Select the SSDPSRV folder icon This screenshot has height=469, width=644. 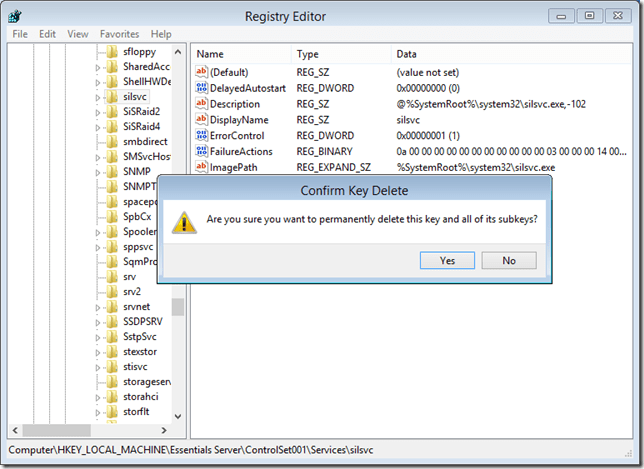112,322
